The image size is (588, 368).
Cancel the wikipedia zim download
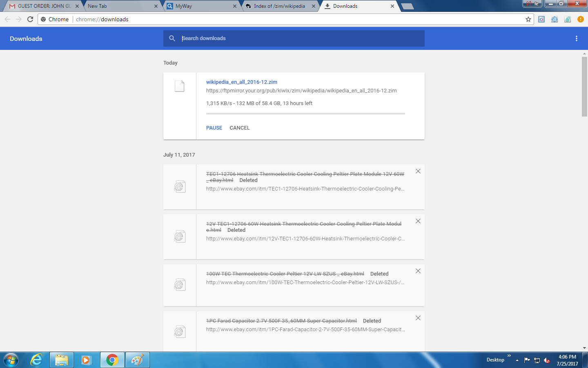[x=240, y=128]
